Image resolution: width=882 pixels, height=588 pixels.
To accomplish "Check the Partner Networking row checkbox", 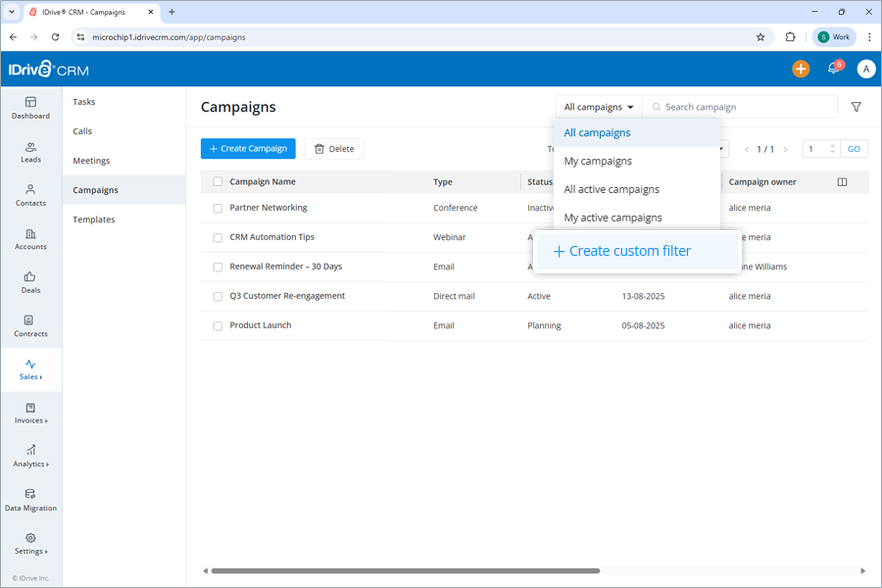I will point(217,208).
